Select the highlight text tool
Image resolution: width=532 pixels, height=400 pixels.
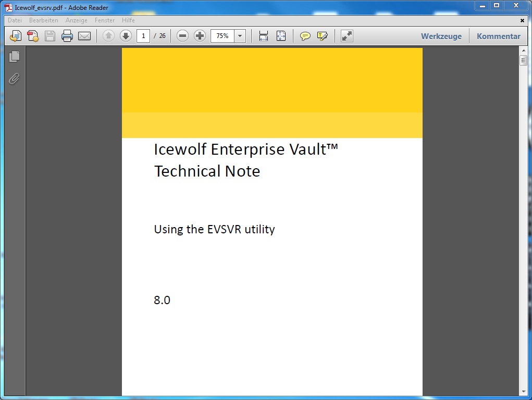[x=323, y=36]
